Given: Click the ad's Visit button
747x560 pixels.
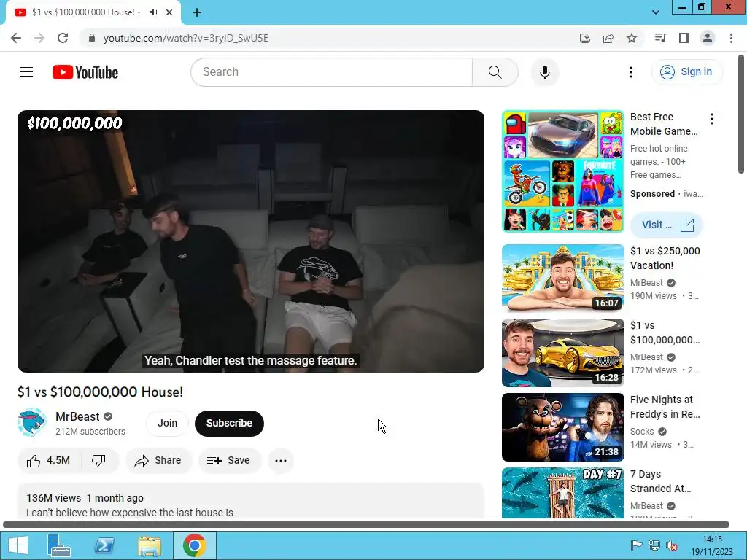Looking at the screenshot, I should (x=667, y=225).
